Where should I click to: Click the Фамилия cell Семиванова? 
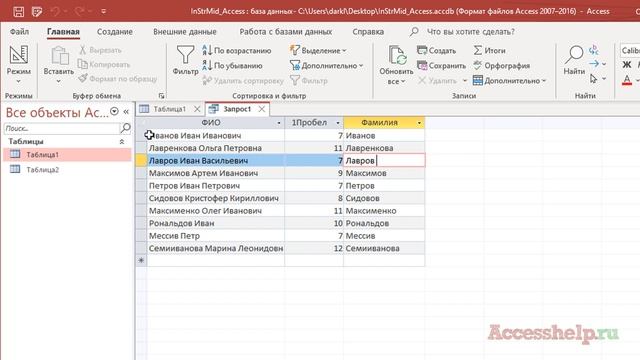click(384, 248)
